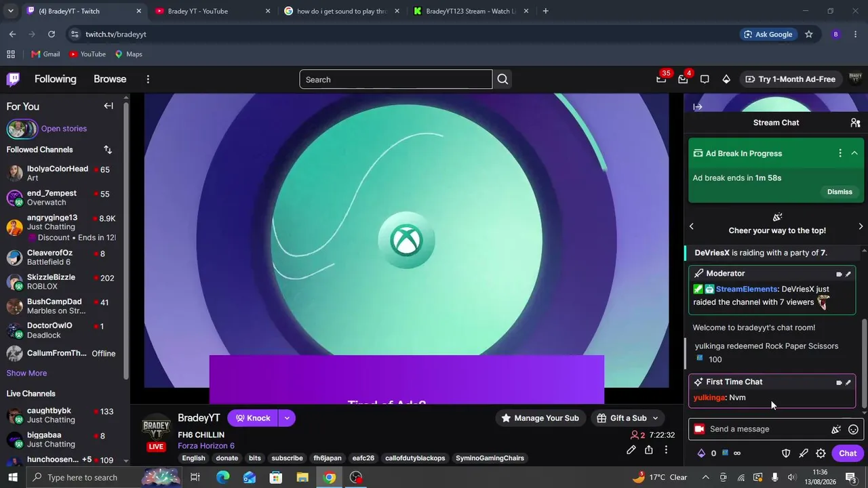Dismiss the ad break notice
868x488 pixels.
coord(840,192)
